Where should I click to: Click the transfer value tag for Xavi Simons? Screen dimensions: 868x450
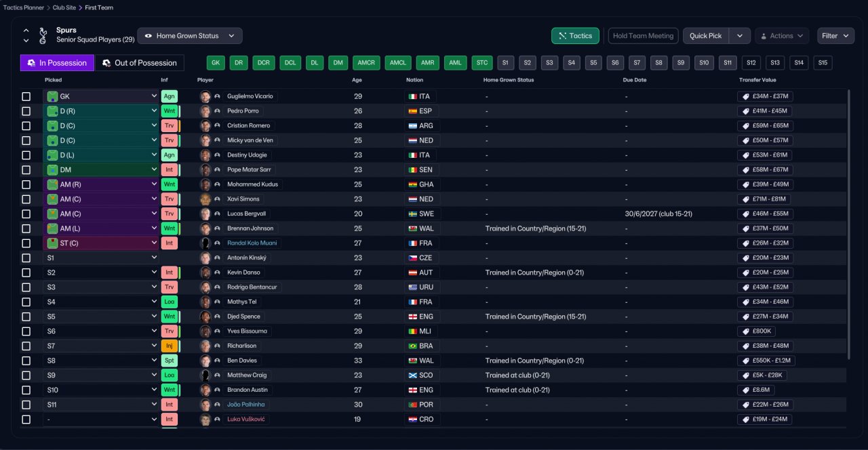(765, 199)
